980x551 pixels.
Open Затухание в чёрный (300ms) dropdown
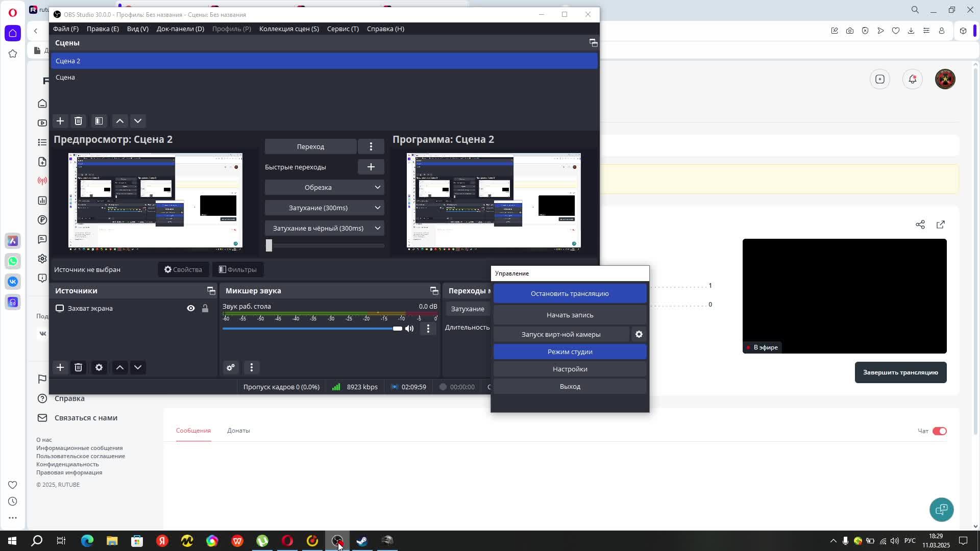point(324,228)
